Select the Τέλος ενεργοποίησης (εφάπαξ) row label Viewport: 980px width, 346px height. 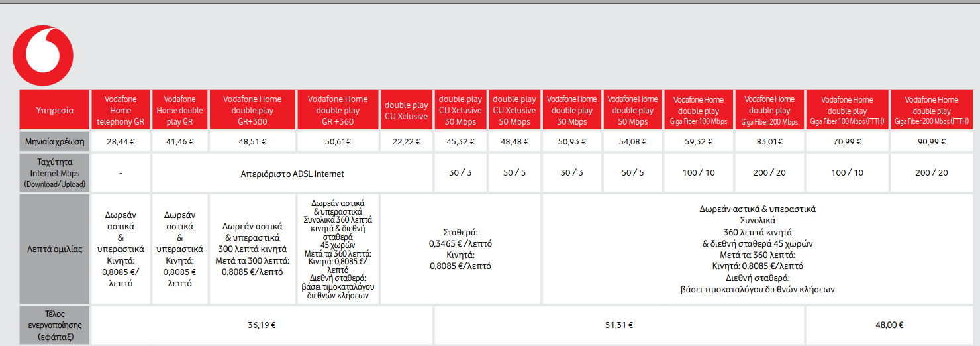[x=54, y=325]
